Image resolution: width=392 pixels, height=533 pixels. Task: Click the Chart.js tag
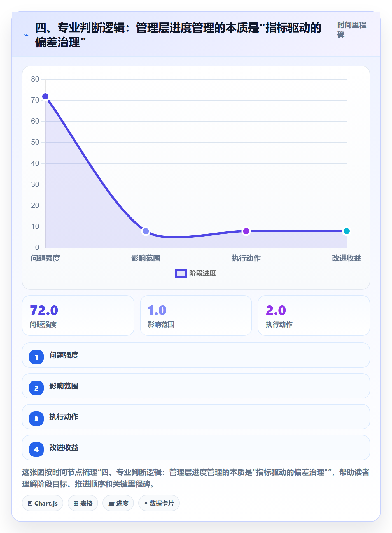tap(43, 503)
